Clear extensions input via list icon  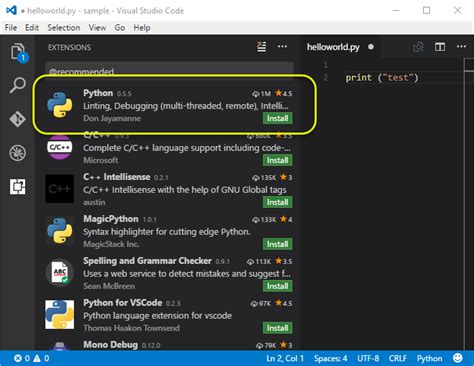(262, 47)
